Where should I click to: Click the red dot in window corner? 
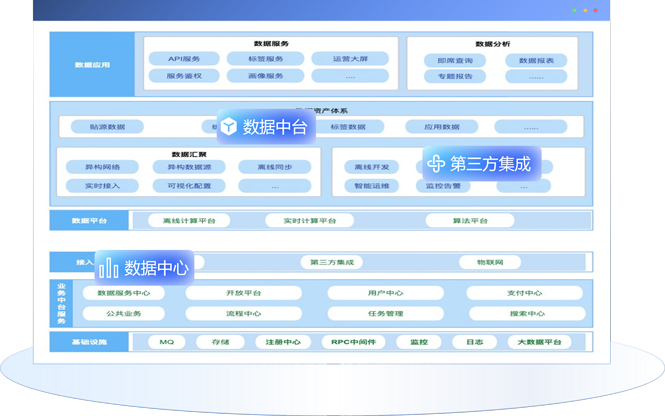point(596,11)
